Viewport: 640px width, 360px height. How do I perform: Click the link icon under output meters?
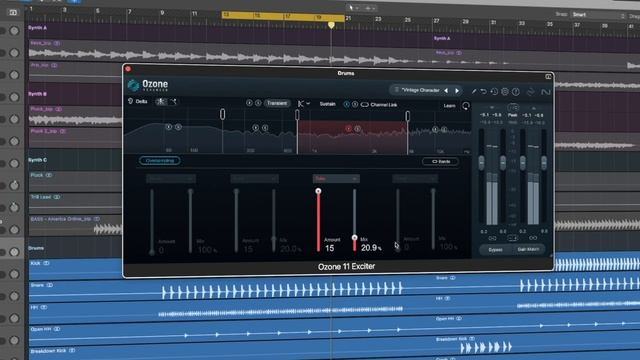(533, 238)
